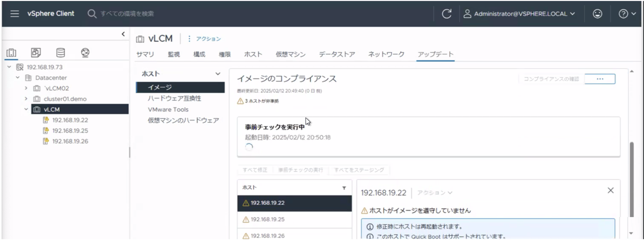The height and width of the screenshot is (240, 644).
Task: Switch to Storage inventory view
Action: (61, 53)
